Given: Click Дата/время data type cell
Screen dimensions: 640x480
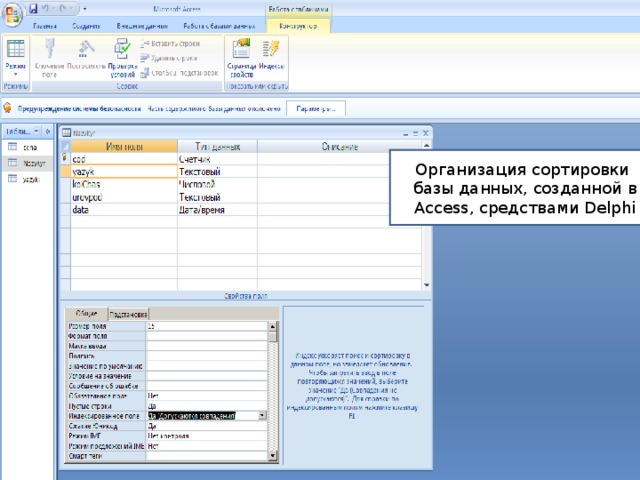Looking at the screenshot, I should click(x=217, y=210).
